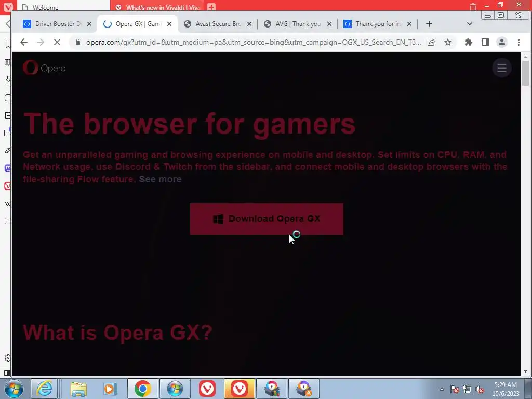Screen dimensions: 532x399
Task: Toggle Chrome side panel
Action: coord(485,42)
